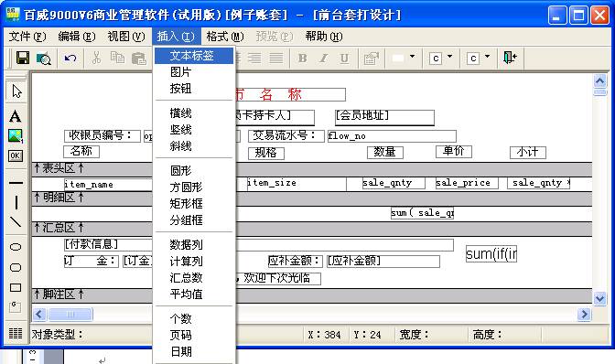Choose 分组框 from Insert menu
The image size is (615, 364).
tap(194, 220)
